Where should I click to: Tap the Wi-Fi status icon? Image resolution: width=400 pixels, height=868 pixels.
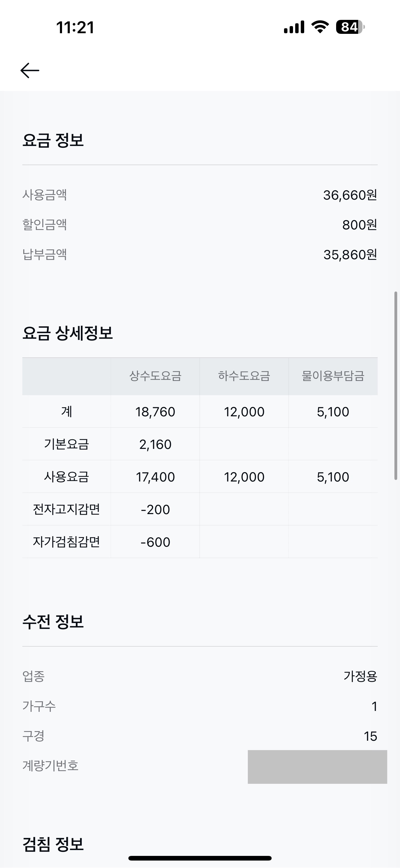point(320,27)
